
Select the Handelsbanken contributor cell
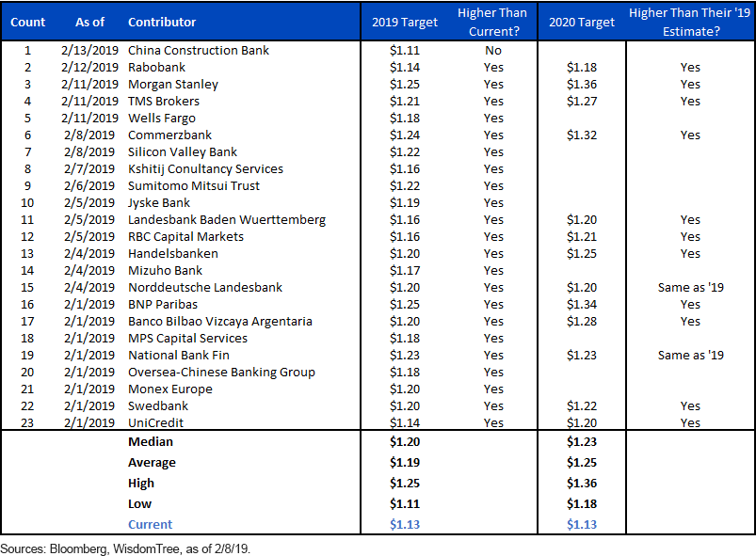pyautogui.click(x=173, y=253)
